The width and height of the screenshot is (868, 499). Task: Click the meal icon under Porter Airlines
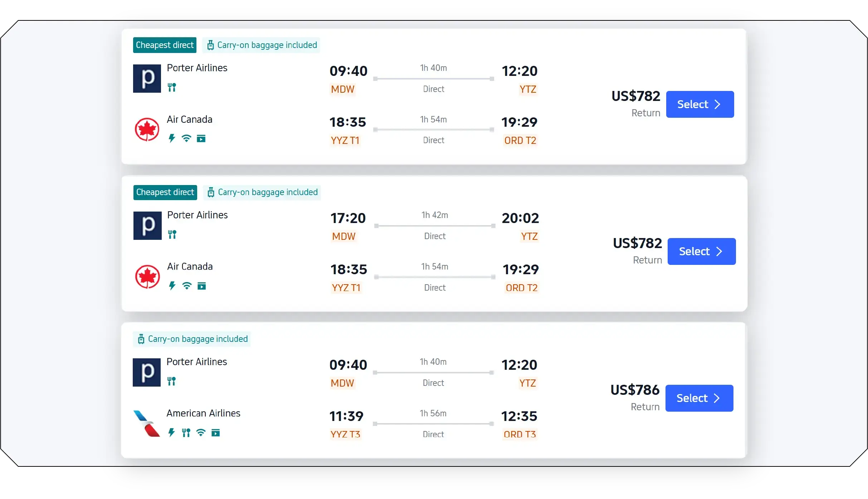tap(172, 87)
